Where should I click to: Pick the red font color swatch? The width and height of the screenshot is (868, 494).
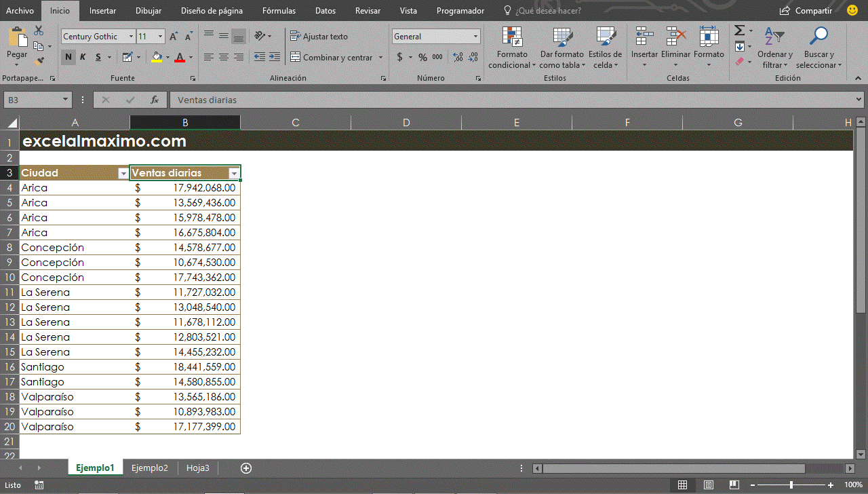point(180,61)
